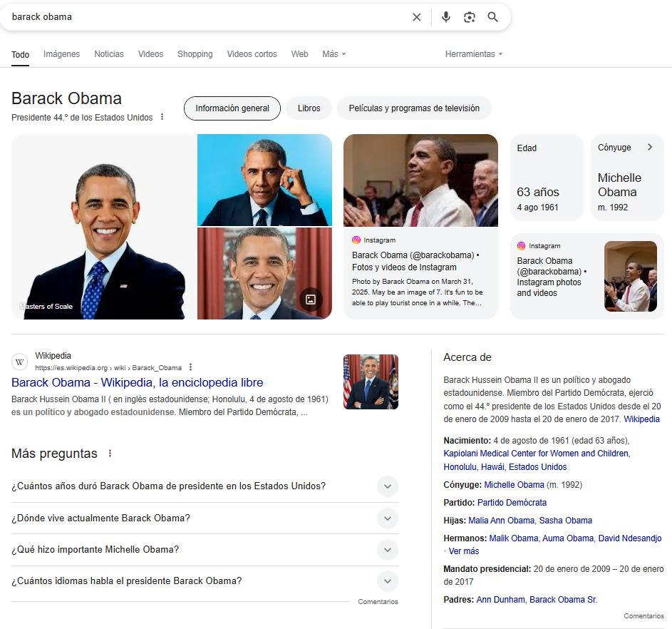Select Películas y programas de televisión chip
The height and width of the screenshot is (629, 672).
[414, 108]
